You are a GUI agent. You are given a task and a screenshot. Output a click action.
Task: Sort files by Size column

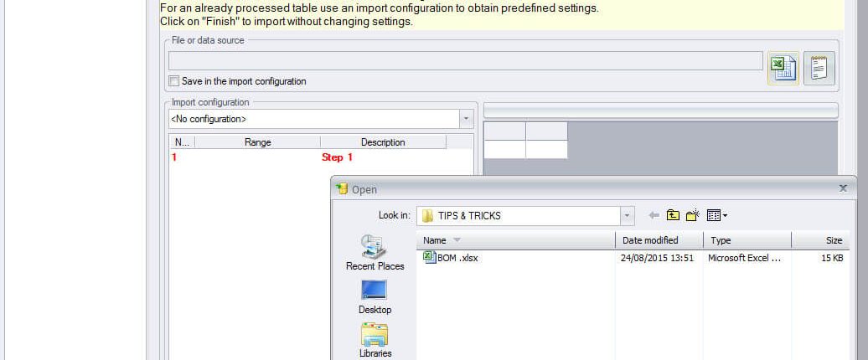820,240
